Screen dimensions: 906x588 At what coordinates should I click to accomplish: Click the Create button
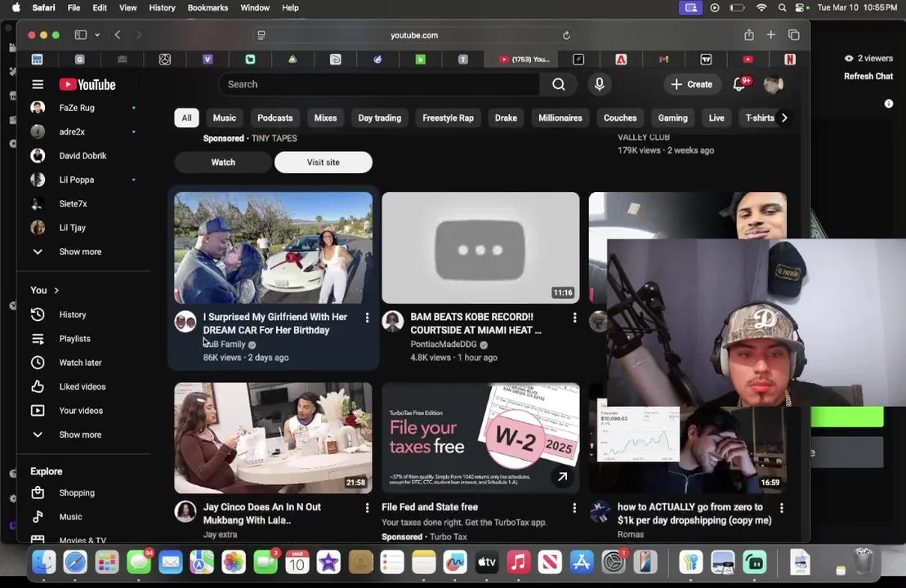(692, 84)
